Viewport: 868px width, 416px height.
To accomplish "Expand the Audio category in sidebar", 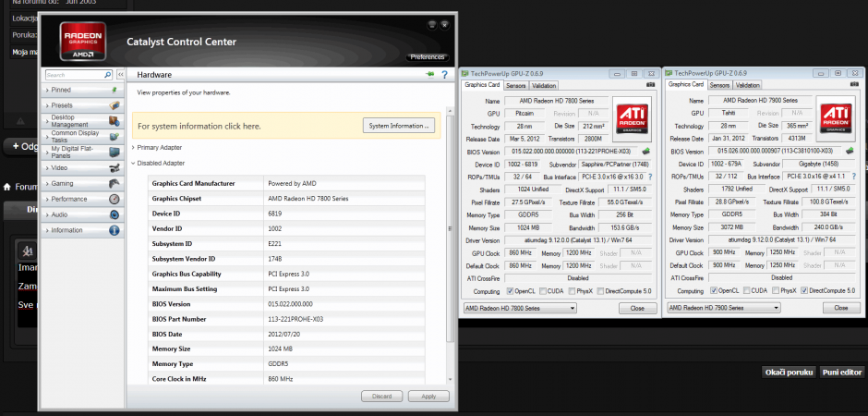I will (83, 214).
